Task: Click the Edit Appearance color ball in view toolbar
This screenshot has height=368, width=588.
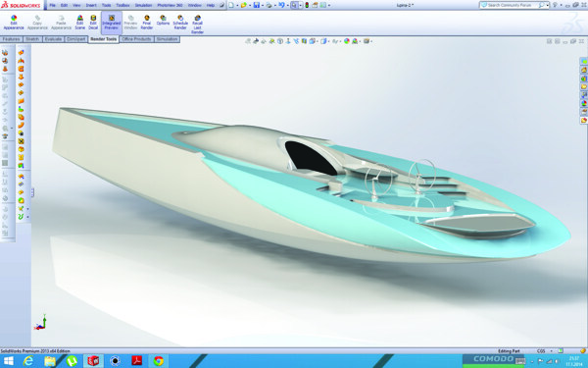Action: pos(347,41)
